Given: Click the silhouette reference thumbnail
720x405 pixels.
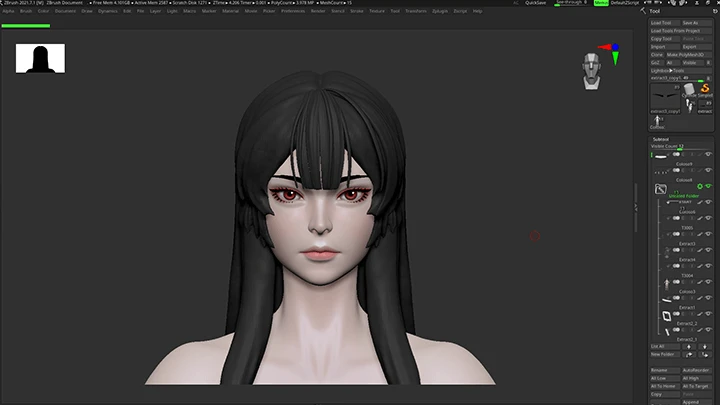Looking at the screenshot, I should tap(40, 58).
